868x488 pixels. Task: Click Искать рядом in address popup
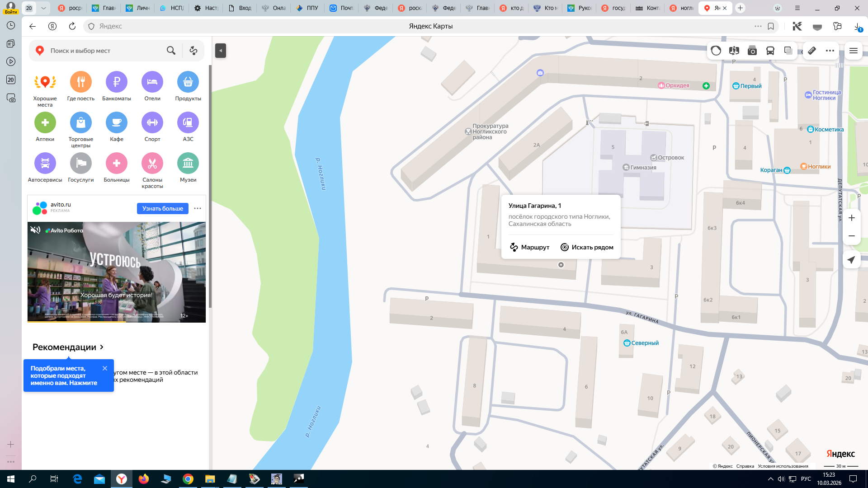[587, 247]
